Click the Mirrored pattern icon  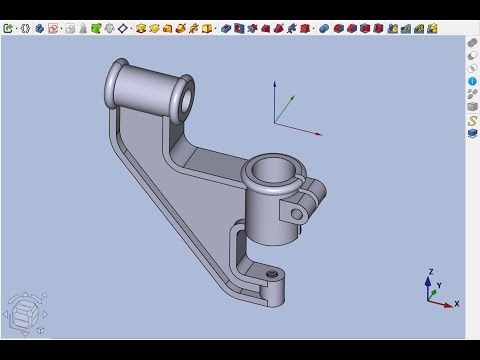[x=393, y=29]
